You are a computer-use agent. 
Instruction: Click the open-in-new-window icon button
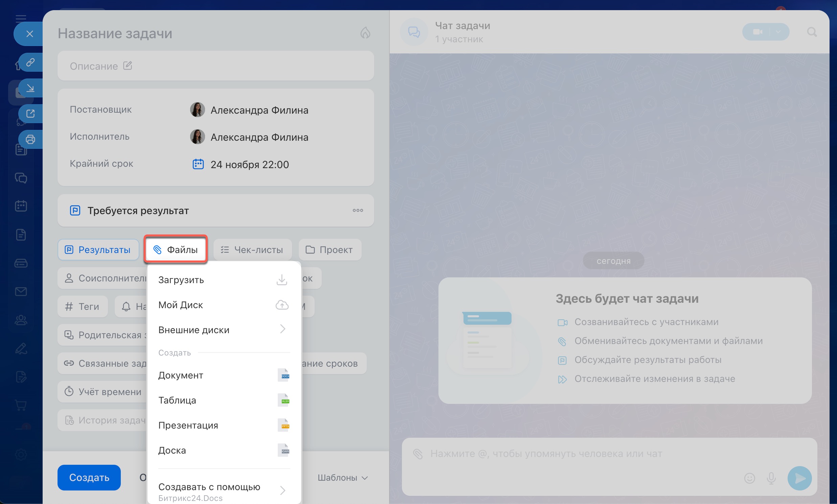click(x=30, y=113)
